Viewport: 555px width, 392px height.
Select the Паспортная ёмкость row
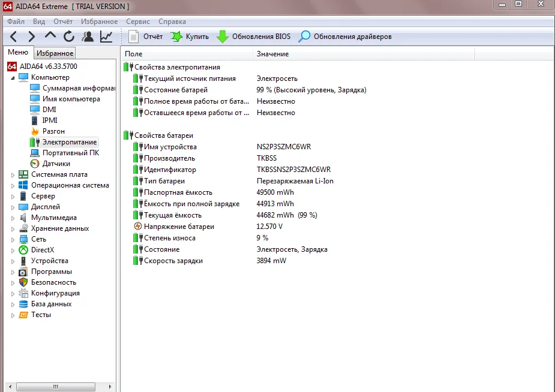[x=214, y=192]
